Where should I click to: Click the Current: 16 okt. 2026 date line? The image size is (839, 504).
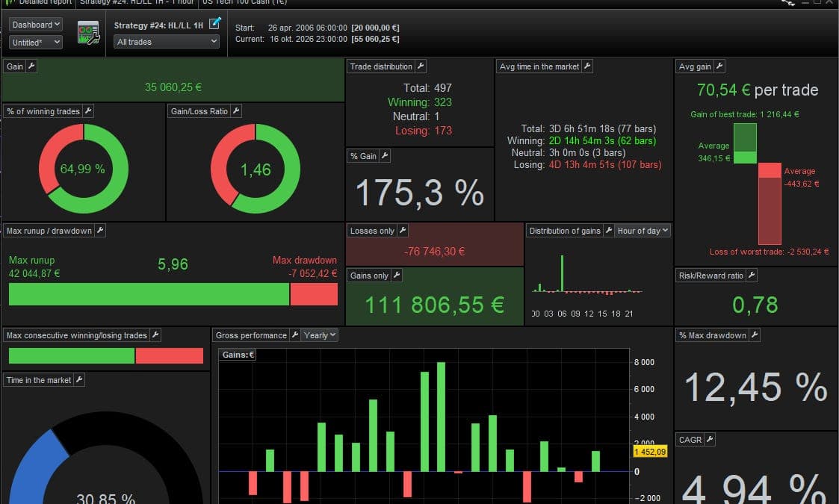[318, 39]
